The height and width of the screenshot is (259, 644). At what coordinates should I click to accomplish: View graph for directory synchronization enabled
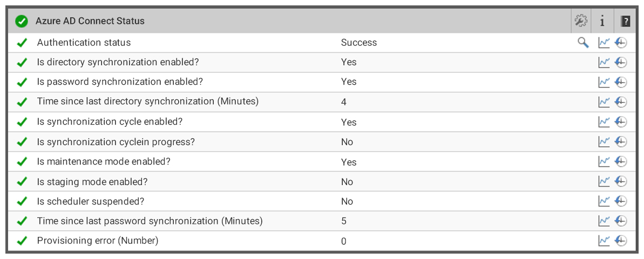(x=604, y=63)
